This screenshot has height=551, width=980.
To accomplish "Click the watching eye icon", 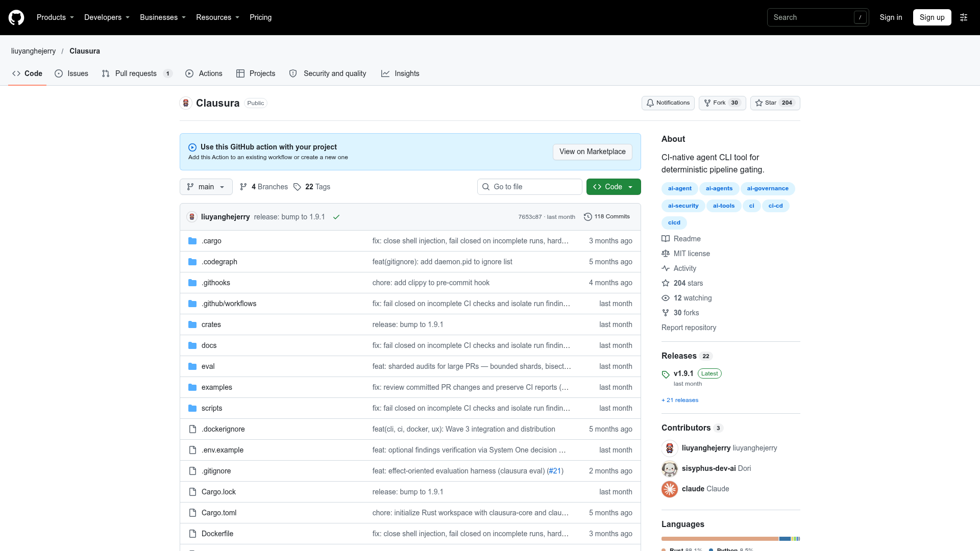I will [666, 298].
